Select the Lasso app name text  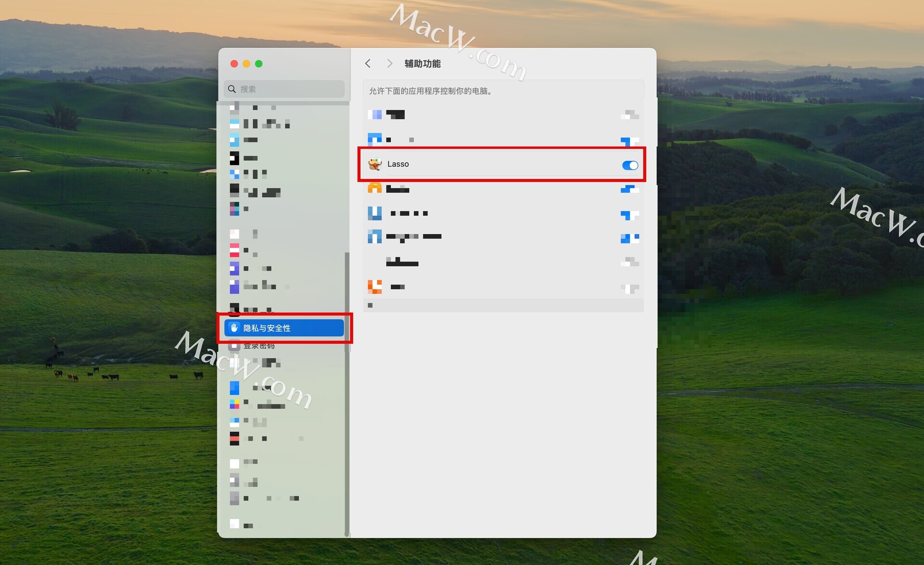(x=398, y=164)
